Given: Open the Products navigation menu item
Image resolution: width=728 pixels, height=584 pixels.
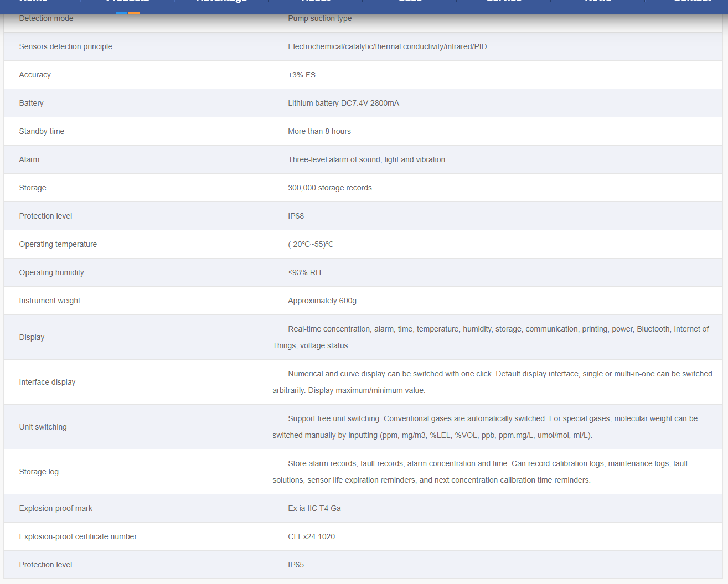Looking at the screenshot, I should click(x=127, y=2).
